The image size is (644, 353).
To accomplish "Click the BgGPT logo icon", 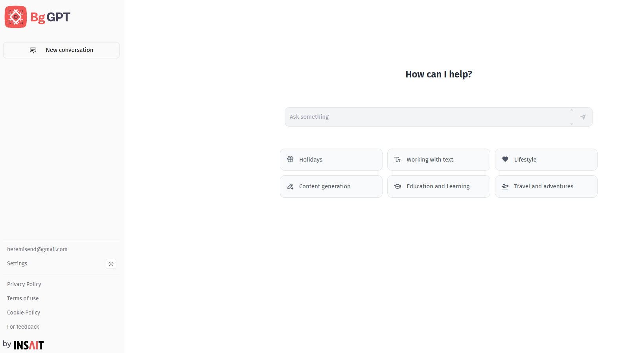I will (16, 17).
